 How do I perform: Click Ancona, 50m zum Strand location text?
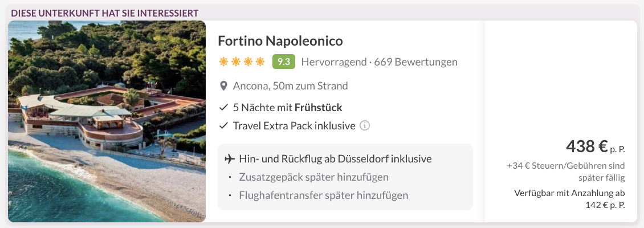pos(291,86)
